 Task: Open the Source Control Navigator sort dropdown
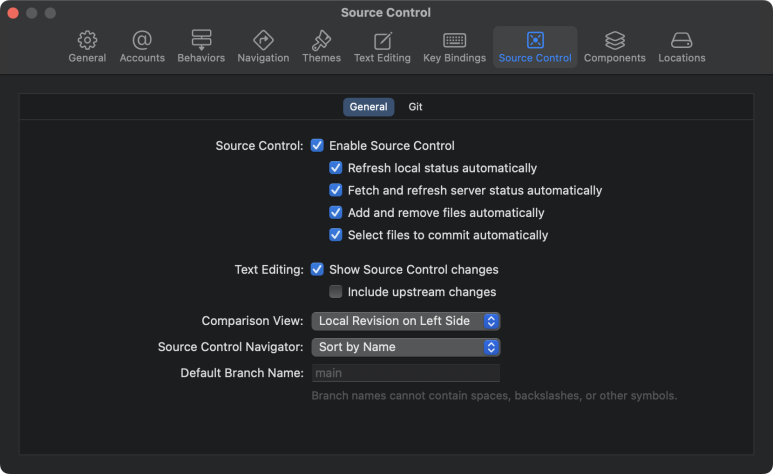[x=406, y=347]
